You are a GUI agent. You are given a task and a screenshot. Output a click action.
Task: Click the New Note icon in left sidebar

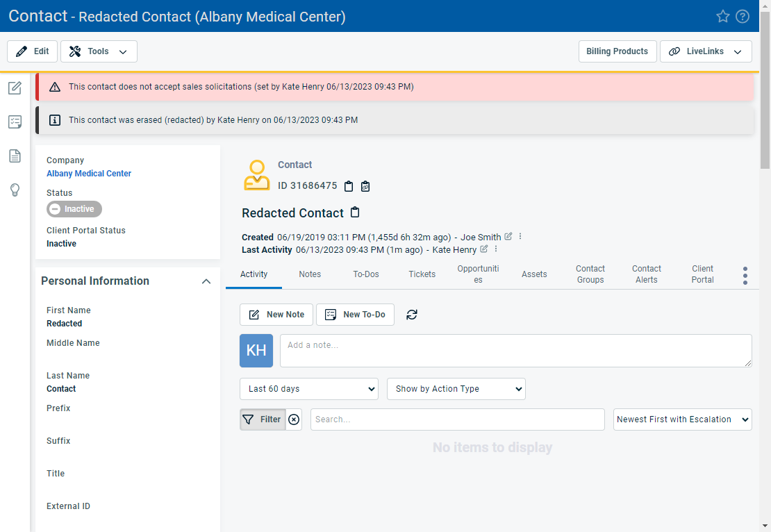click(x=15, y=88)
